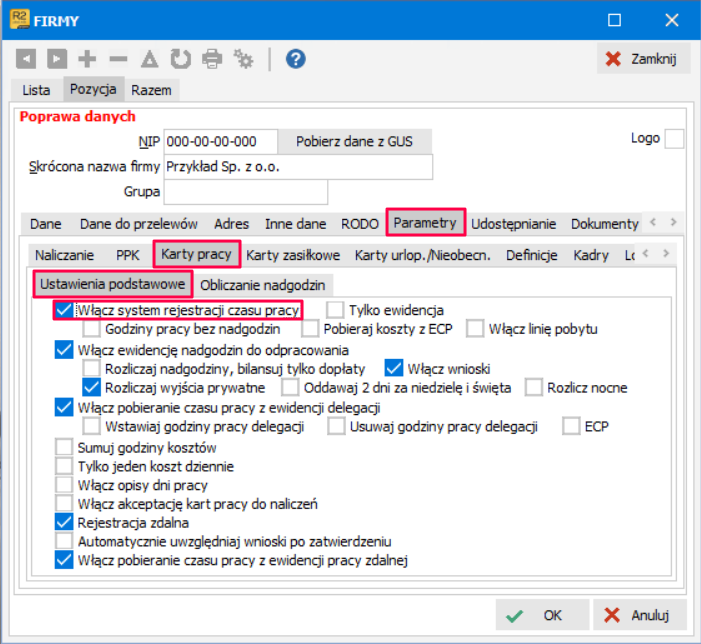701x644 pixels.
Task: Check Pobieraj koszty z ECP
Action: pos(310,328)
